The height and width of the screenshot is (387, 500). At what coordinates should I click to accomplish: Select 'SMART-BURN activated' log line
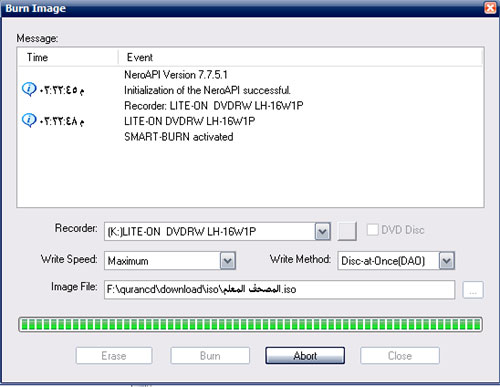pyautogui.click(x=179, y=137)
